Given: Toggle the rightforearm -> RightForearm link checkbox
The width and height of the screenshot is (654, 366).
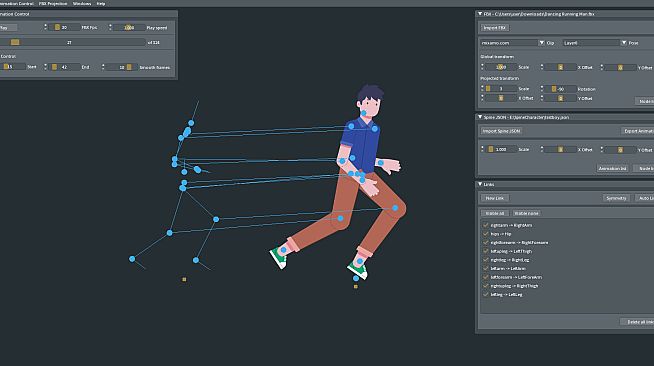Looking at the screenshot, I should point(485,243).
